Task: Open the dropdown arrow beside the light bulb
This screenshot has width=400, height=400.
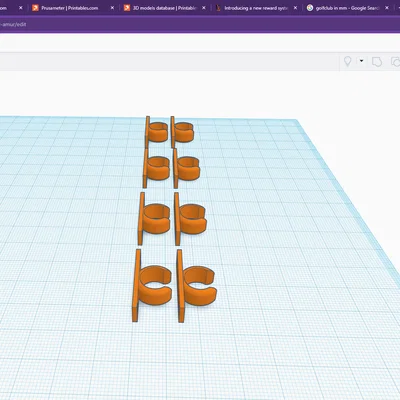Action: pos(361,61)
